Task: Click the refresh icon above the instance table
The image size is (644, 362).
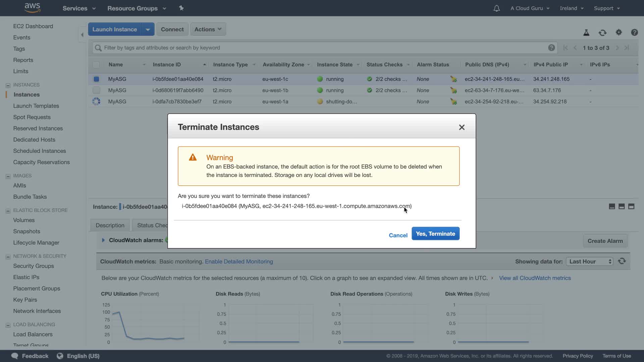Action: [602, 33]
